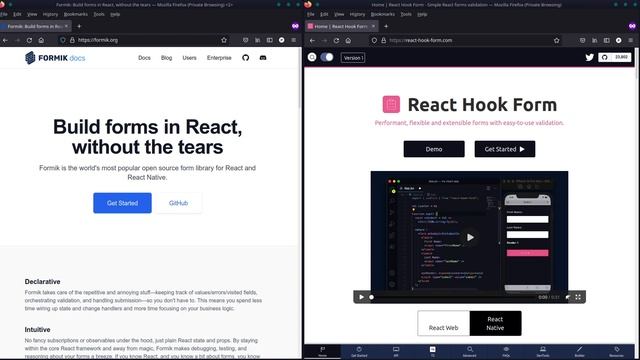Open new tab in React Hook Form window

[386, 26]
